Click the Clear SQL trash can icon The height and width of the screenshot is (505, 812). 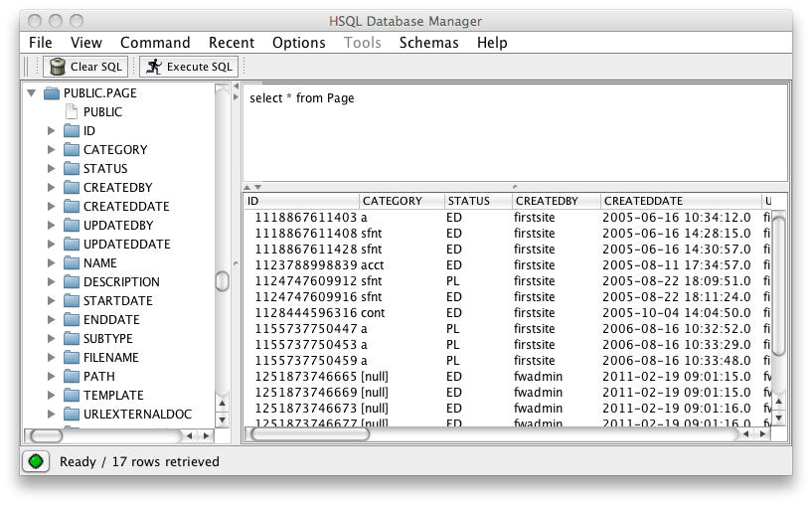[57, 67]
